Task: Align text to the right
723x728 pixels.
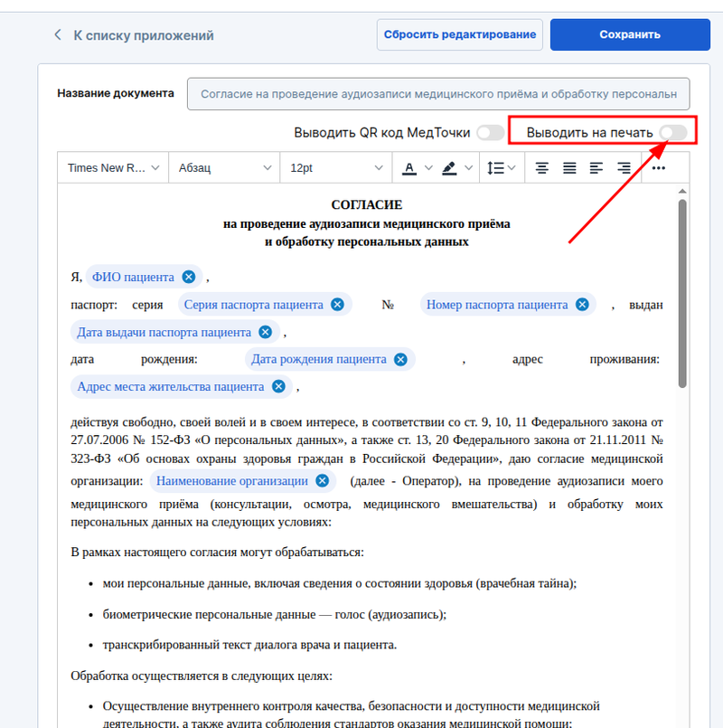Action: coord(624,168)
